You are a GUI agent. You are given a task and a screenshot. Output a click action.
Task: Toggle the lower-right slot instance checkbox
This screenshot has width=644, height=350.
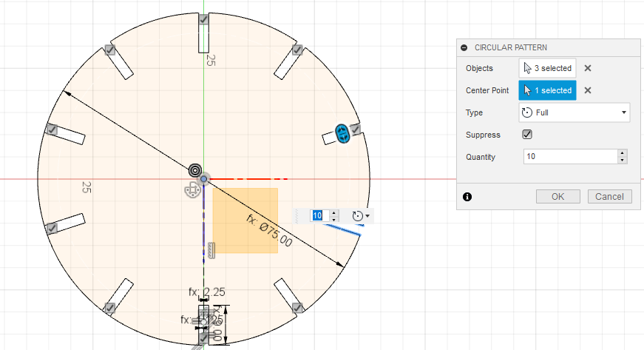point(297,308)
